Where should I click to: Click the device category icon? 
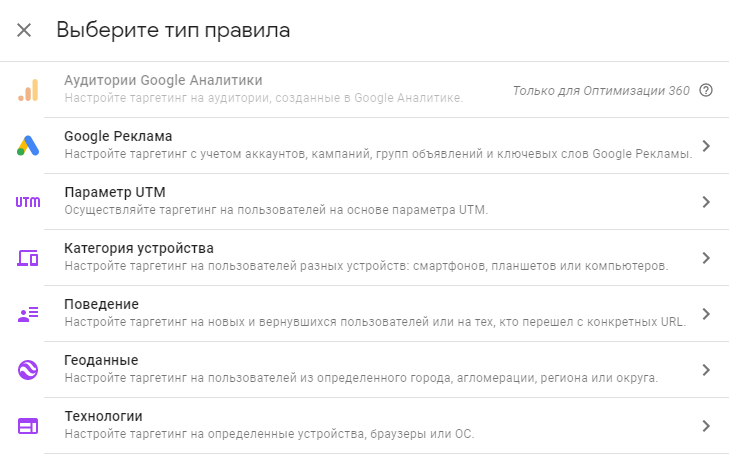28,258
